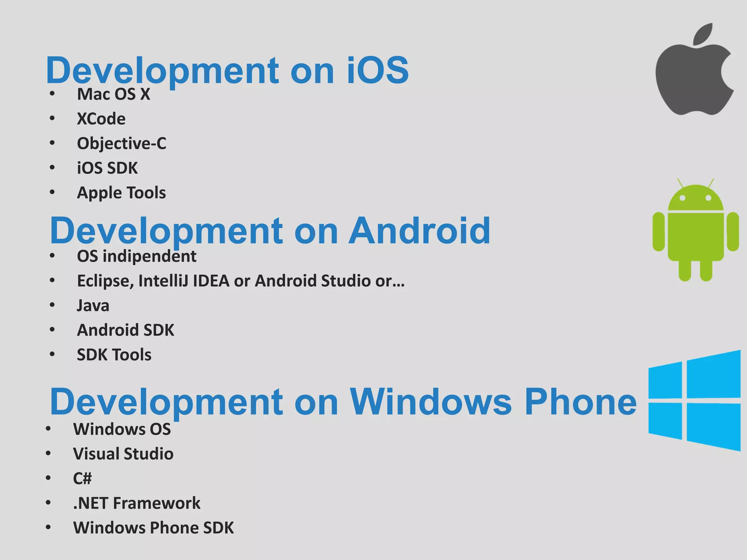Click the 'Visual Studio' bullet item
The image size is (747, 560).
(x=123, y=454)
